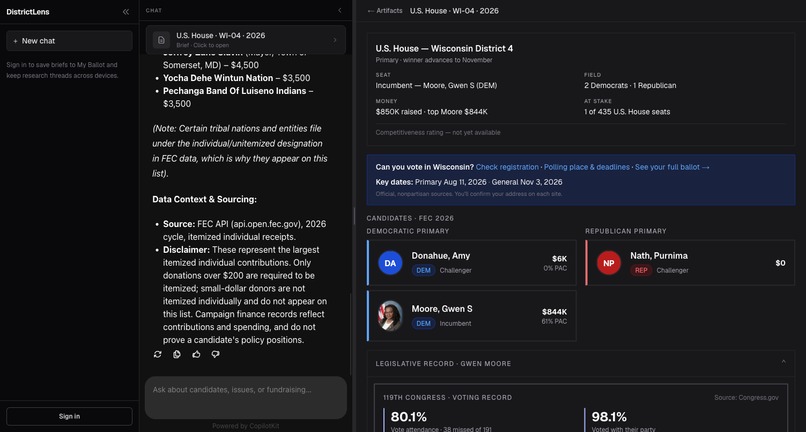Click the U.S. House — Wisconsin District 4 heading

tap(444, 49)
